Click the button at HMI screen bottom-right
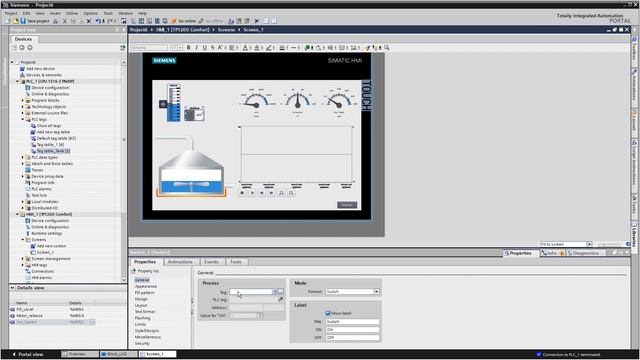Viewport: 640px width, 360px height. [x=347, y=205]
